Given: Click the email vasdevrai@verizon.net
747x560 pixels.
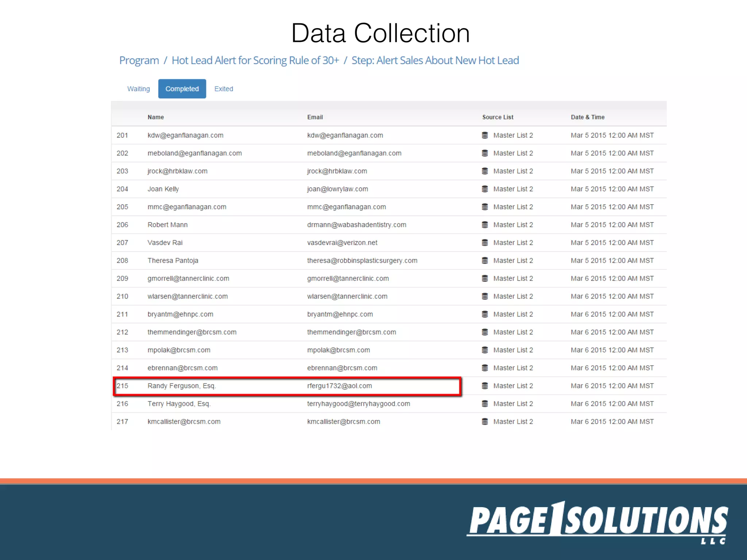Looking at the screenshot, I should [342, 242].
